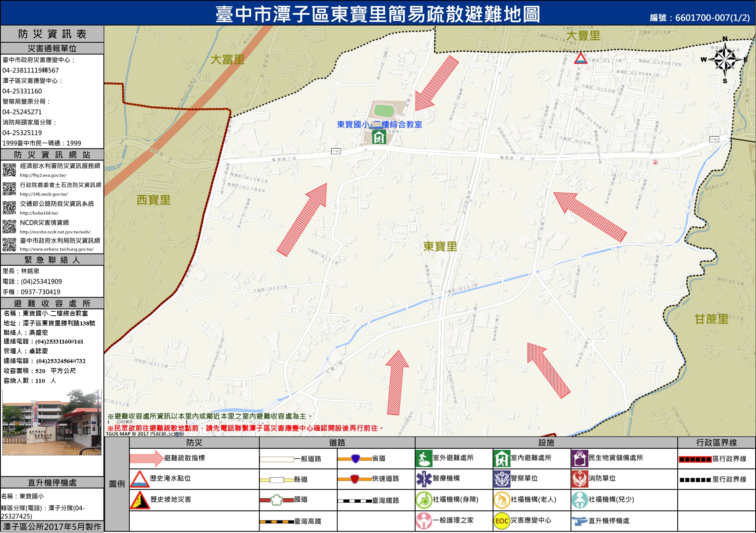Click the historic flooding triangle marker on the map
This screenshot has height=533, width=756.
coord(581,59)
